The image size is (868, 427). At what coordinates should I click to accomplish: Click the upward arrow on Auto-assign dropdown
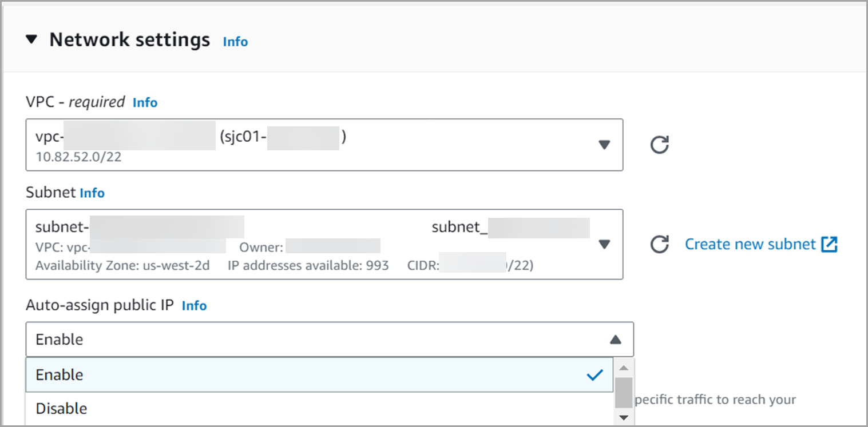click(615, 340)
